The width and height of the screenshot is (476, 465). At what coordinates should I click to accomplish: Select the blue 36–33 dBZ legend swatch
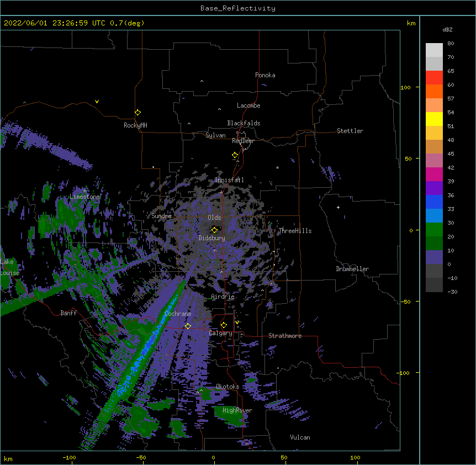[434, 202]
